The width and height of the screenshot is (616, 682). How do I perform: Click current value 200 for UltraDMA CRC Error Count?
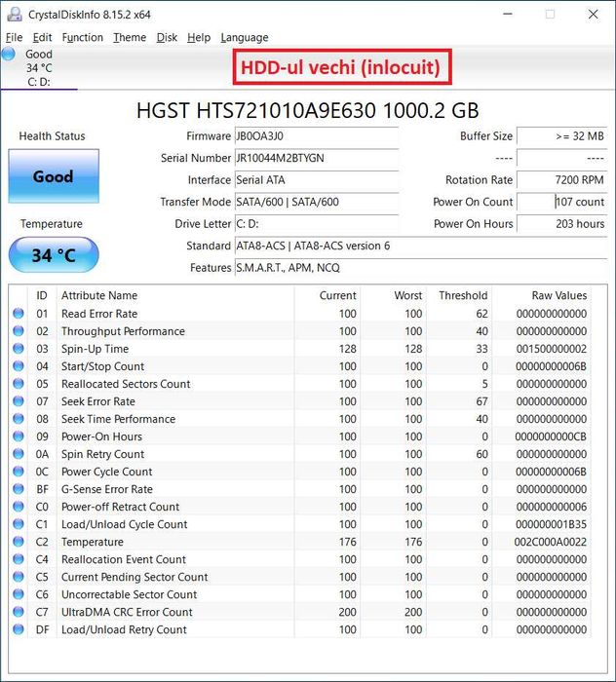pos(348,612)
